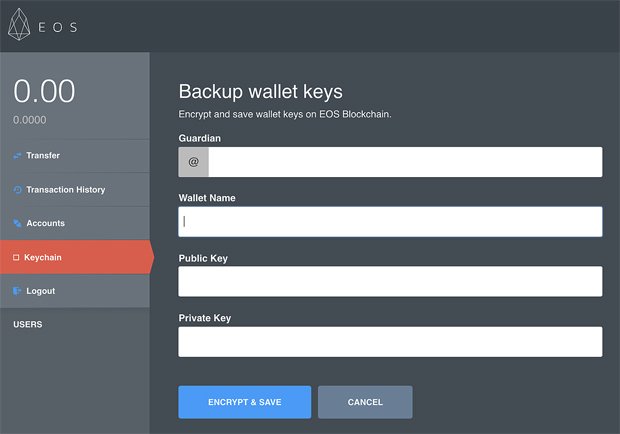Open Transaction History in sidebar
The image size is (620, 434).
click(75, 190)
